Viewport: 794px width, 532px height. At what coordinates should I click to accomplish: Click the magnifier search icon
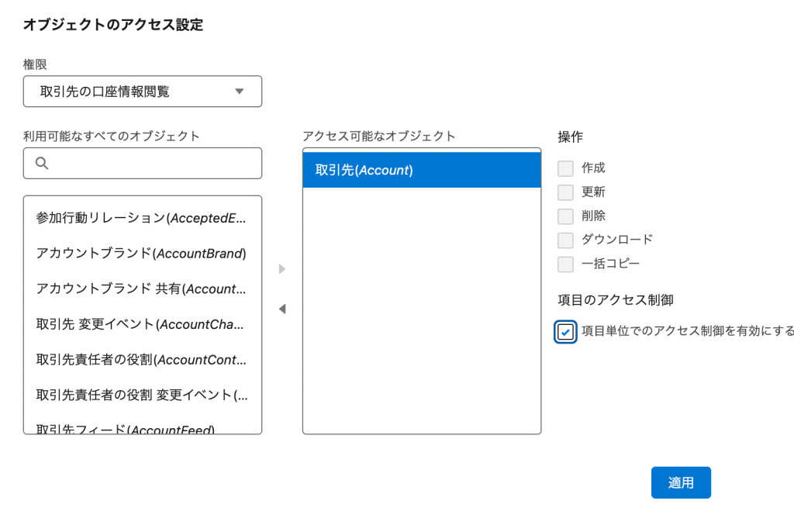(x=42, y=163)
